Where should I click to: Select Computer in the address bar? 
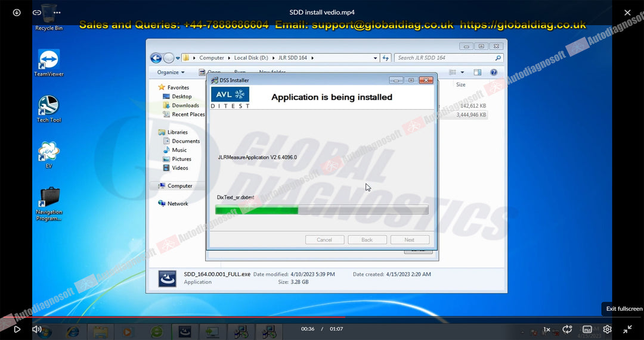click(x=212, y=58)
